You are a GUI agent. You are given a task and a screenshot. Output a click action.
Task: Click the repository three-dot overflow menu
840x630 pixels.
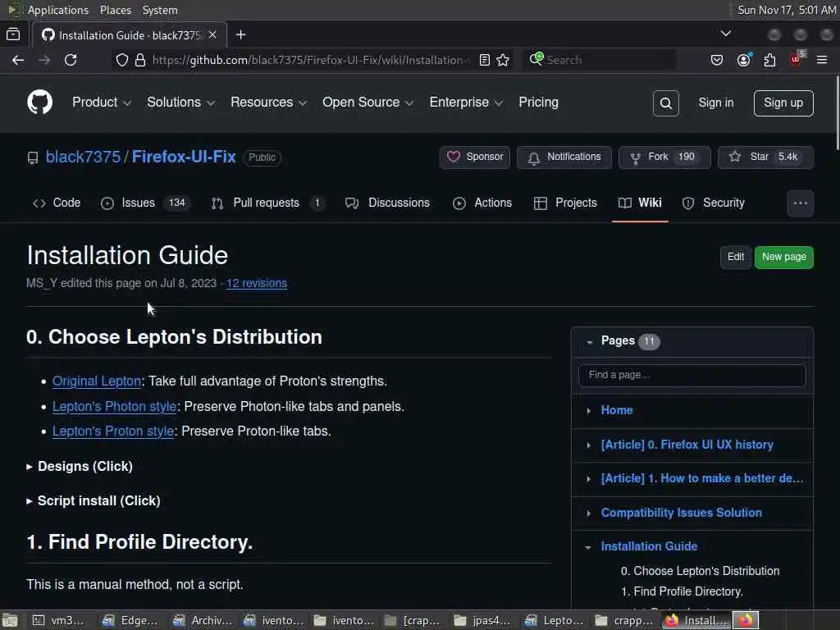click(801, 203)
